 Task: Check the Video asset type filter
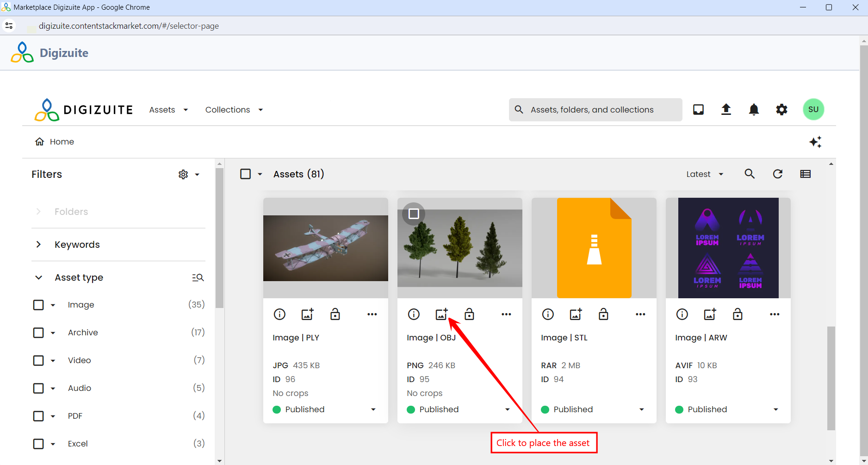pyautogui.click(x=38, y=360)
